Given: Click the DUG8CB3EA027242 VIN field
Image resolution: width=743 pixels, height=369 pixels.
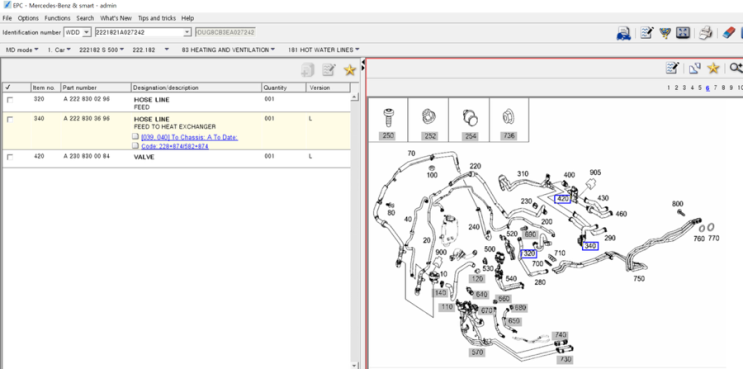Looking at the screenshot, I should (x=226, y=32).
